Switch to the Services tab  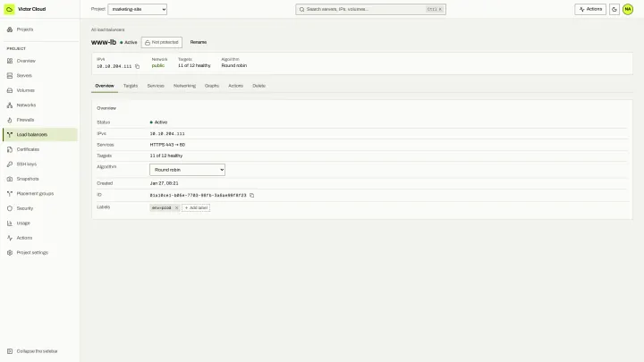pos(156,86)
